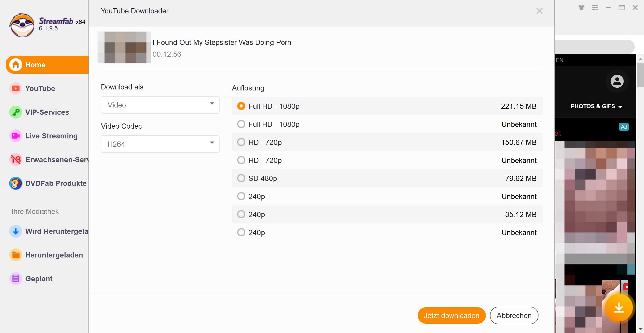Click the Home icon in sidebar
The width and height of the screenshot is (644, 333).
tap(16, 65)
